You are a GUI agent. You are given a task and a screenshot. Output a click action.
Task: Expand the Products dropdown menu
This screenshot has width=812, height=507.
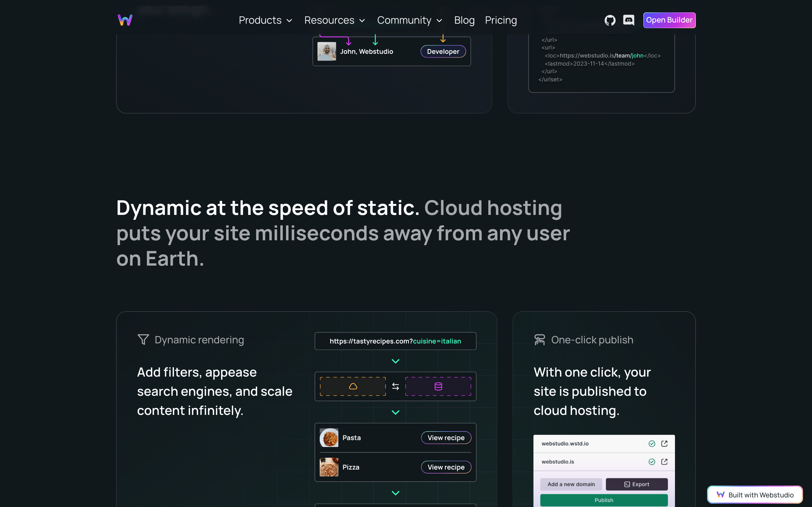(x=265, y=20)
